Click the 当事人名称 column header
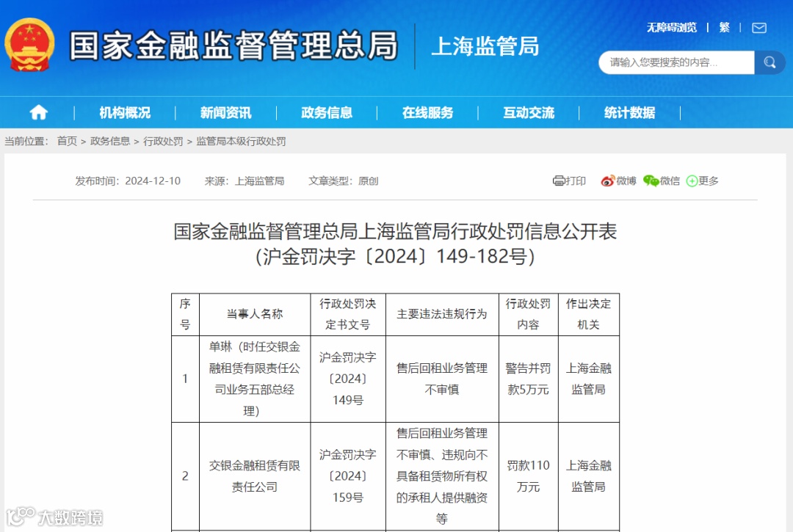 click(255, 314)
